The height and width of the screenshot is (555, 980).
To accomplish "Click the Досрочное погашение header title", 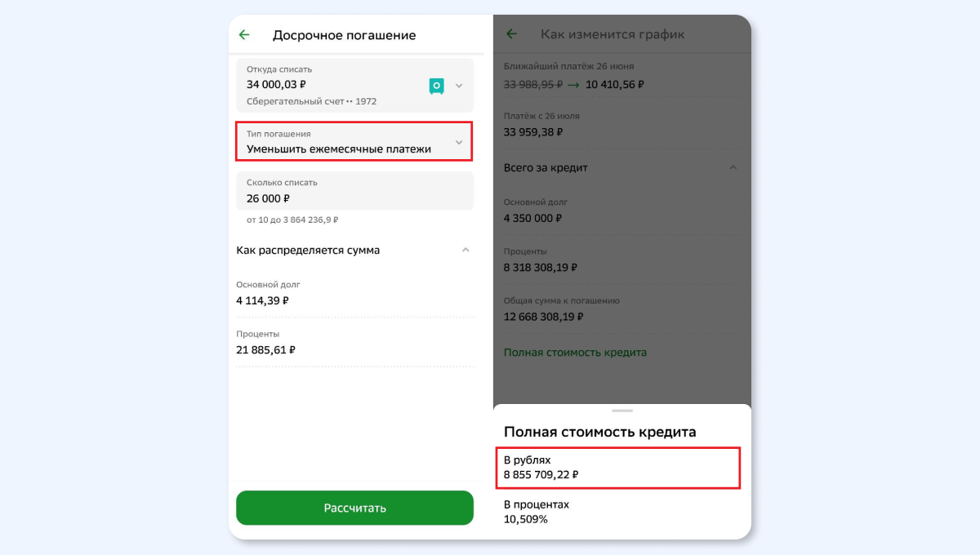I will (344, 35).
